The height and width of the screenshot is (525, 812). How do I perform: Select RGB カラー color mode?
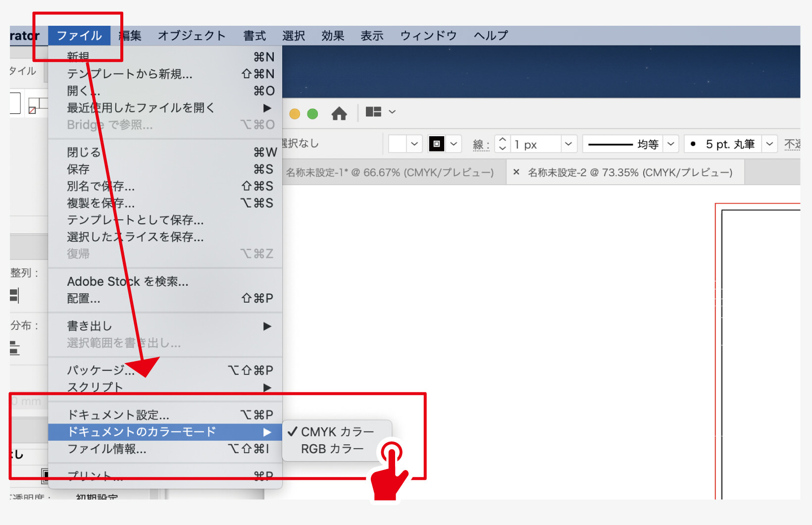point(332,449)
